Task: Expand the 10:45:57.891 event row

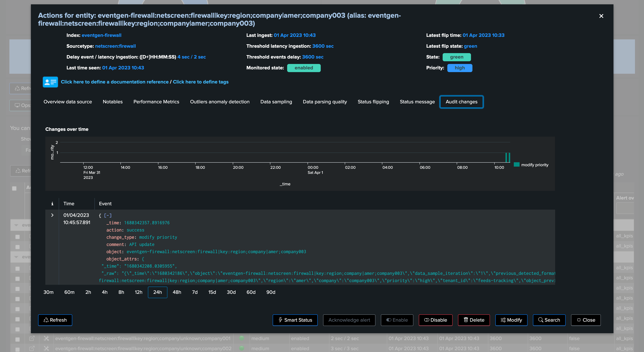Action: tap(52, 215)
